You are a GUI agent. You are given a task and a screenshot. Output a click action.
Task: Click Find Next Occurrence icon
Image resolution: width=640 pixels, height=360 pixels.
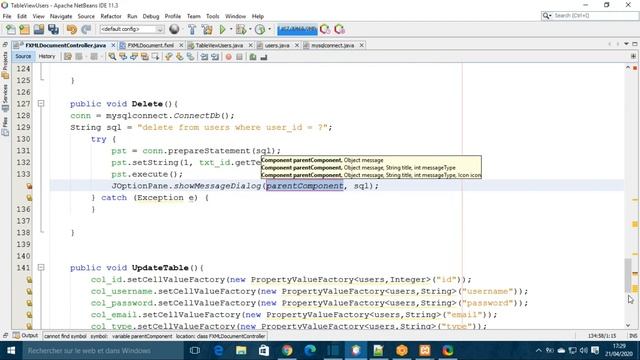coord(134,57)
